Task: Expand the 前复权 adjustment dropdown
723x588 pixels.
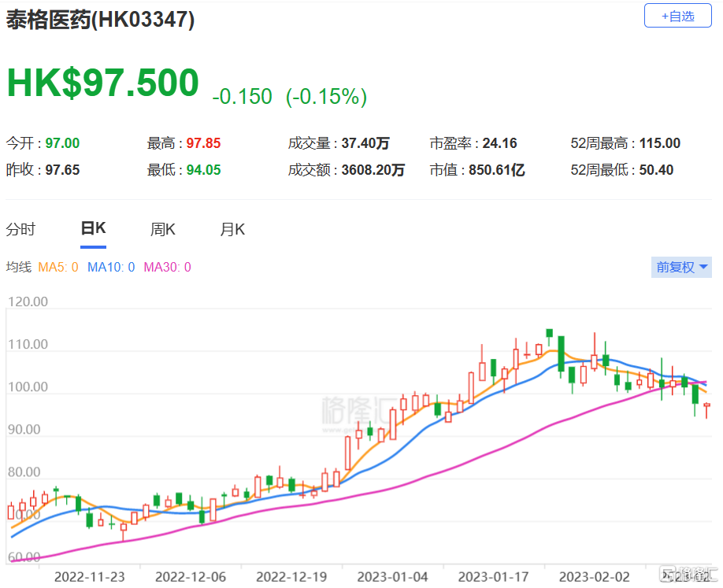Action: coord(681,267)
